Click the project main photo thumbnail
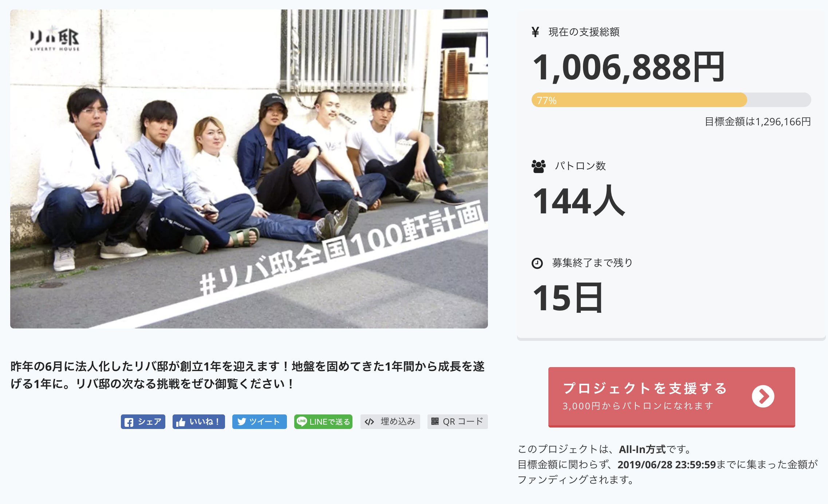Image resolution: width=828 pixels, height=504 pixels. click(x=249, y=169)
